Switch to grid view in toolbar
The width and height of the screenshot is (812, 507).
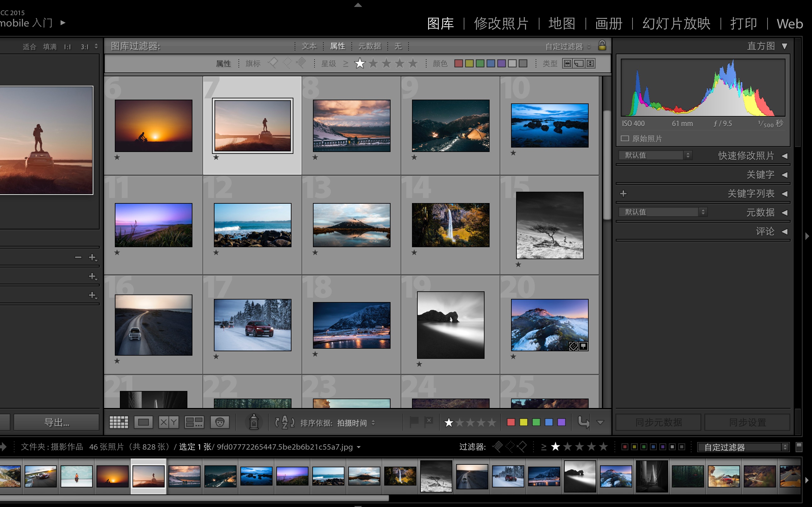tap(119, 422)
